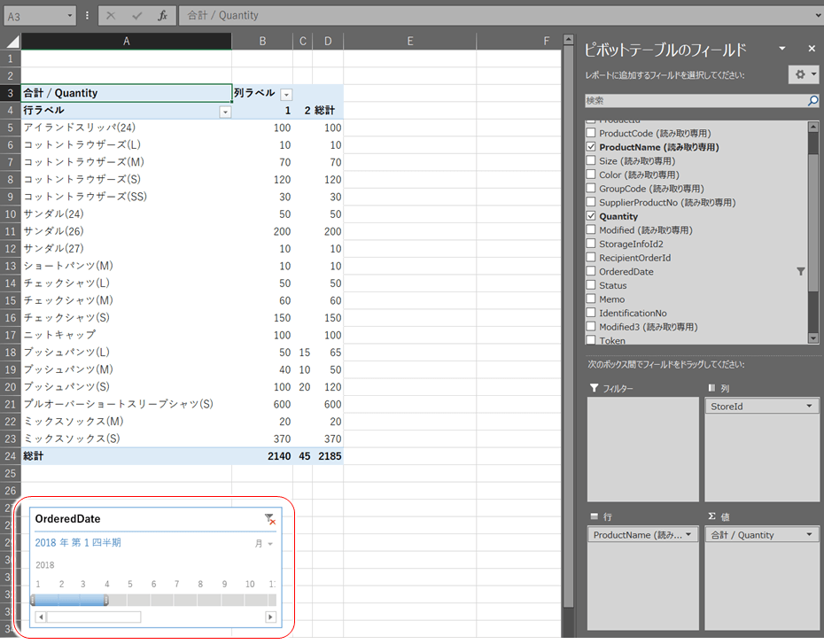Select cell サンダル(26)
This screenshot has height=644, width=824.
point(126,231)
